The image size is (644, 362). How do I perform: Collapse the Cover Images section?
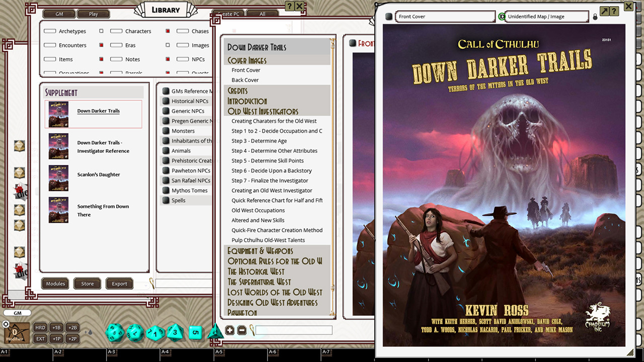tap(247, 60)
